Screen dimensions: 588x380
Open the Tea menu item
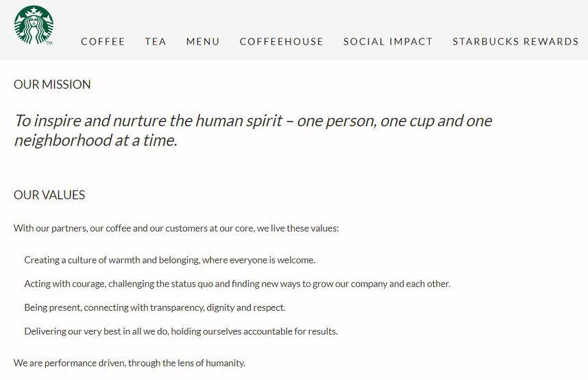[x=156, y=41]
